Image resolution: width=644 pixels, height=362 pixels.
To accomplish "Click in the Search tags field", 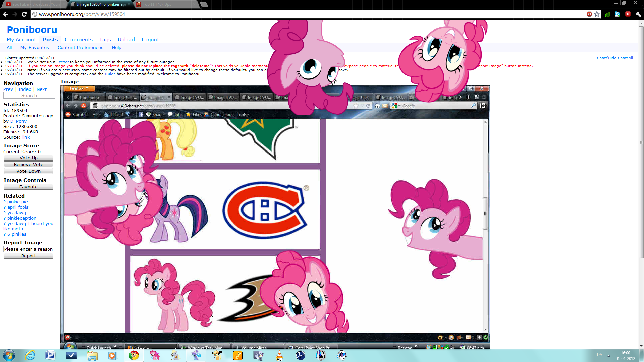I will [29, 96].
